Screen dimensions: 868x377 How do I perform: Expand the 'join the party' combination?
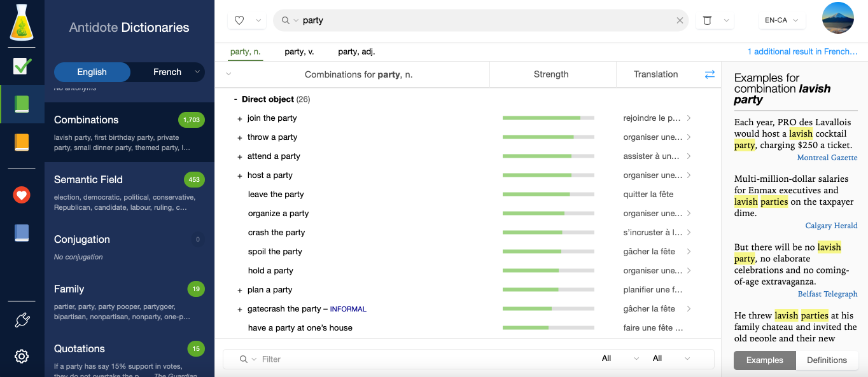click(x=240, y=119)
